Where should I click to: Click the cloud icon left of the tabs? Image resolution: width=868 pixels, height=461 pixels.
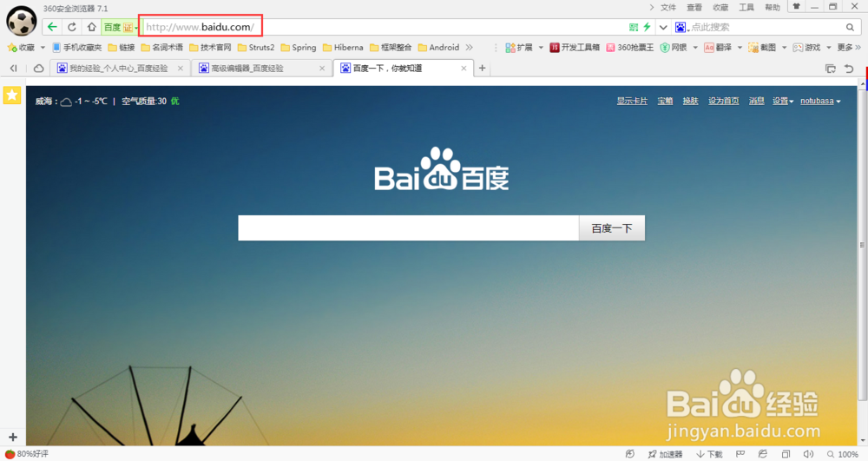pos(39,68)
